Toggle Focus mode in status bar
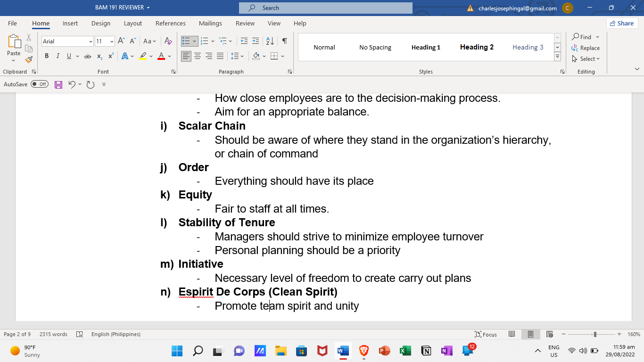The width and height of the screenshot is (644, 362). point(486,334)
